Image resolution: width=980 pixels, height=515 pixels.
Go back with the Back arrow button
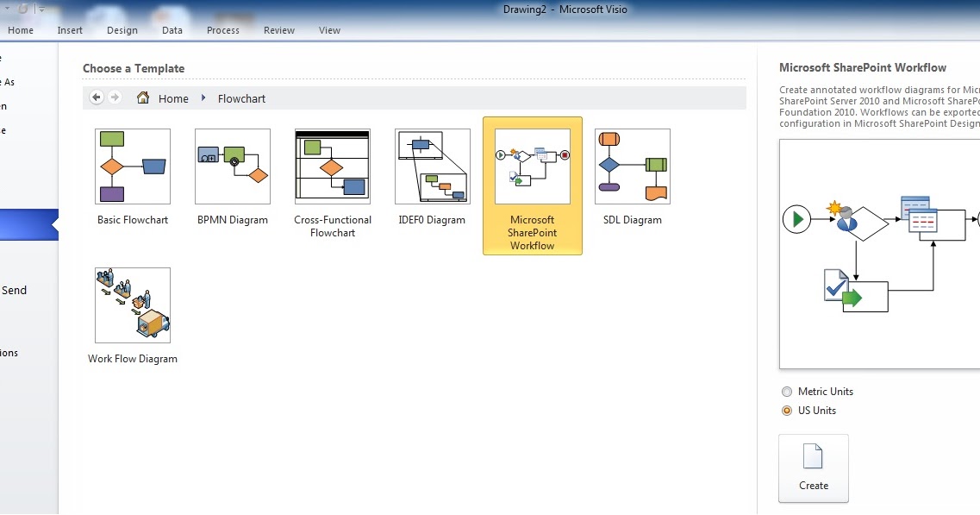click(x=97, y=97)
